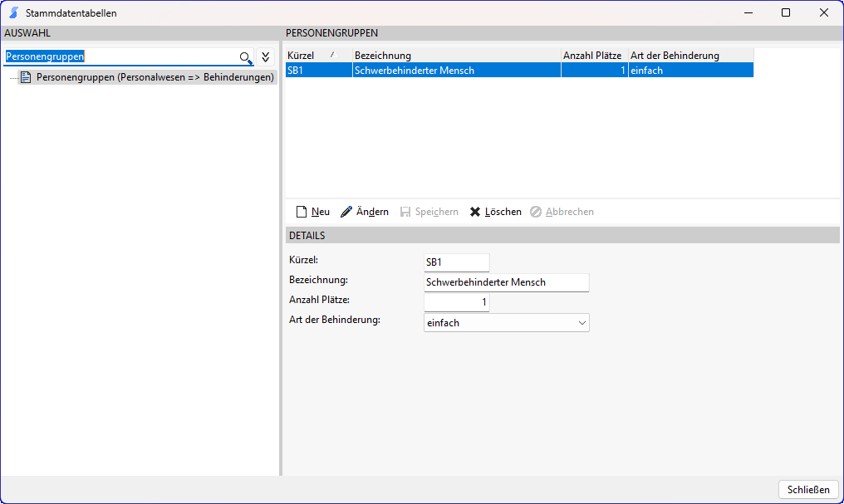Screen dimensions: 844x504
Task: Expand all with double-chevron button
Action: coord(265,57)
